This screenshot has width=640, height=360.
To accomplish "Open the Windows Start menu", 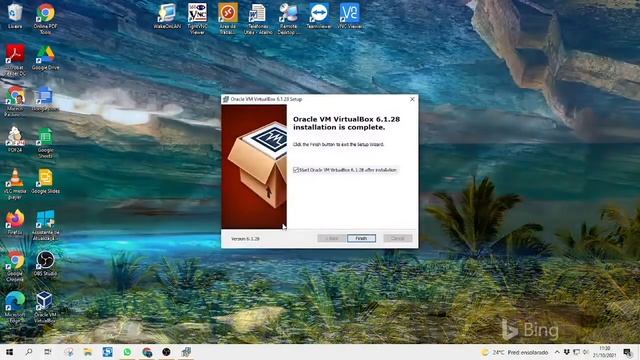I will click(x=9, y=352).
